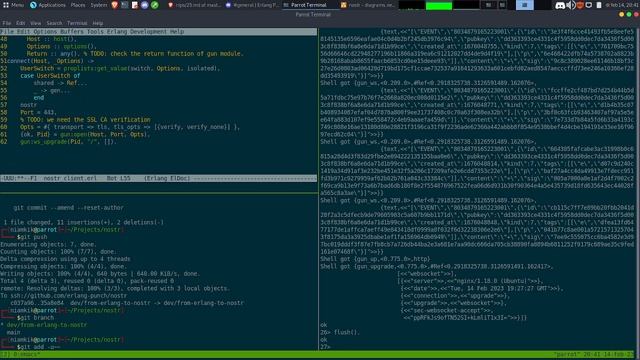The image size is (640, 360).
Task: Click the '$git push' command line
Action: point(32,237)
